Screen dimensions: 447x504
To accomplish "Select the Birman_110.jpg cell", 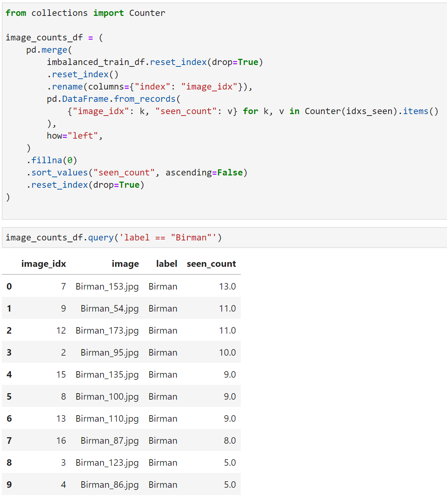I will (x=107, y=419).
